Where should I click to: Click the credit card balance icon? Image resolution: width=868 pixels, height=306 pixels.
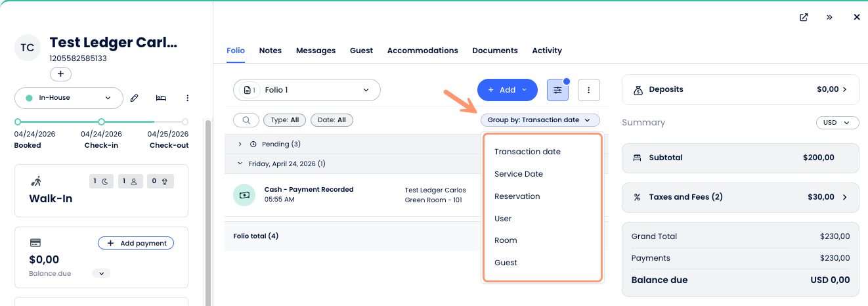tap(35, 243)
